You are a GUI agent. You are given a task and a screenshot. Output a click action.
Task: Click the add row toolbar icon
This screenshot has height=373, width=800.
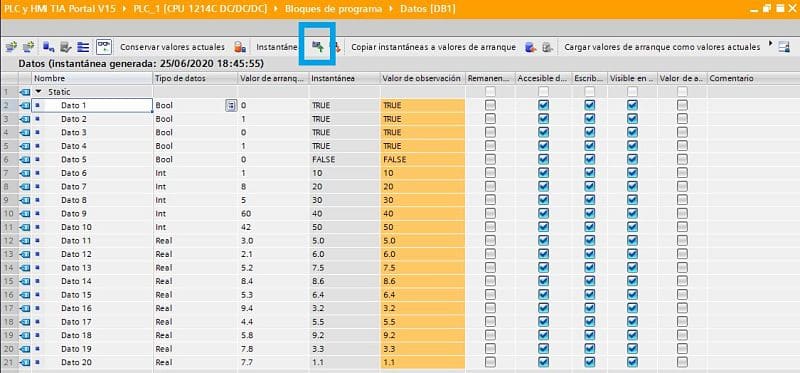29,47
